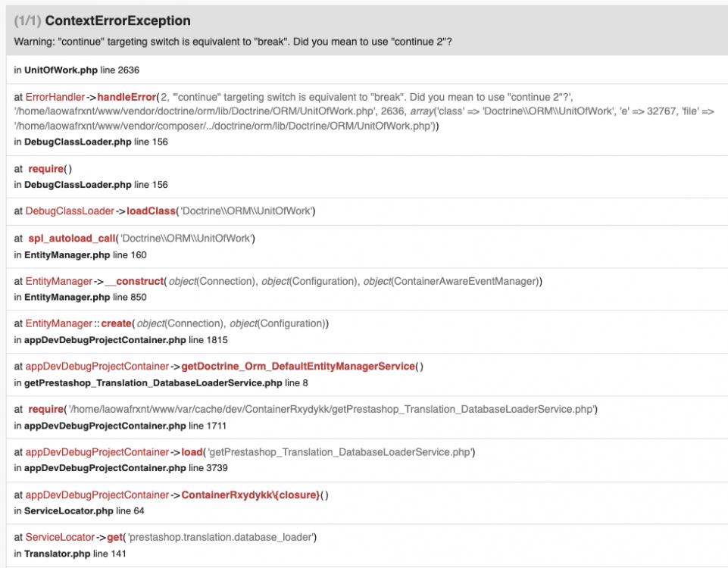Screen dimensions: 728x568
Task: Click the EntityManager create method
Action: [117, 323]
